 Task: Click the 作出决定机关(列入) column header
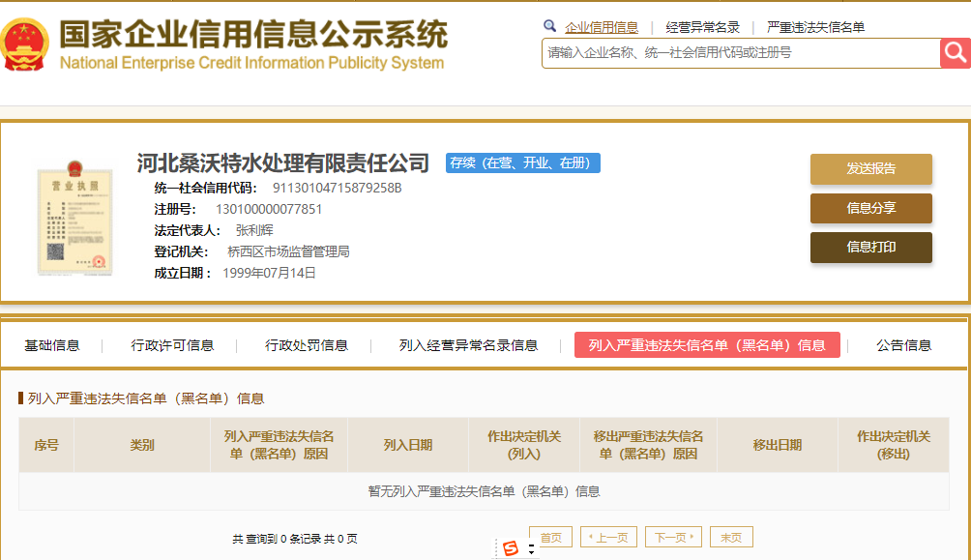point(524,446)
